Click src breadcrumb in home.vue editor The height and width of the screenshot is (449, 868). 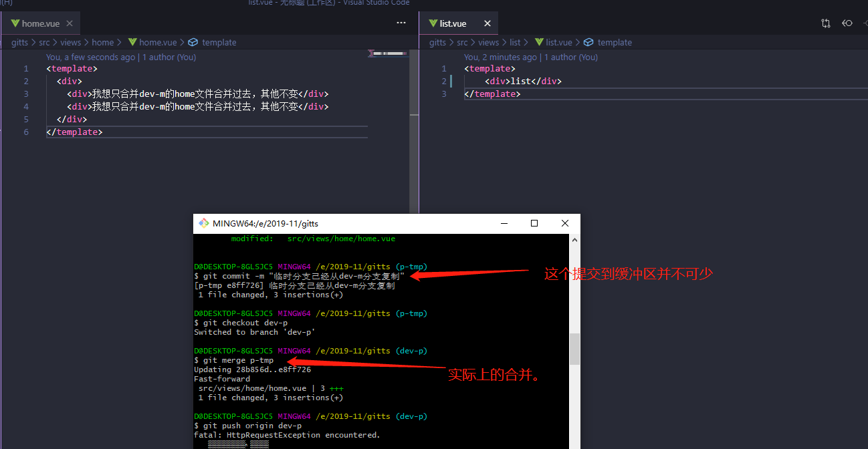44,42
